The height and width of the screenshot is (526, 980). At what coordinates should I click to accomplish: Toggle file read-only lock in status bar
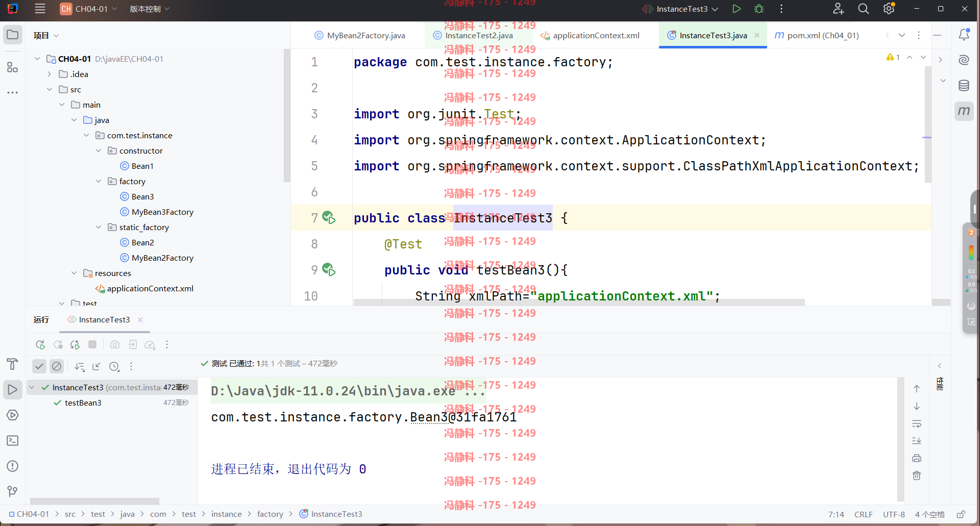tap(961, 514)
